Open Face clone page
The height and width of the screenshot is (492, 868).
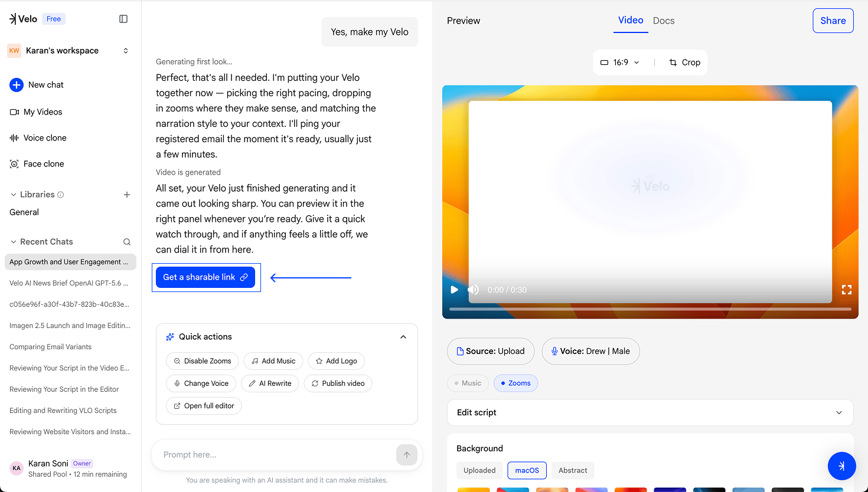point(37,164)
